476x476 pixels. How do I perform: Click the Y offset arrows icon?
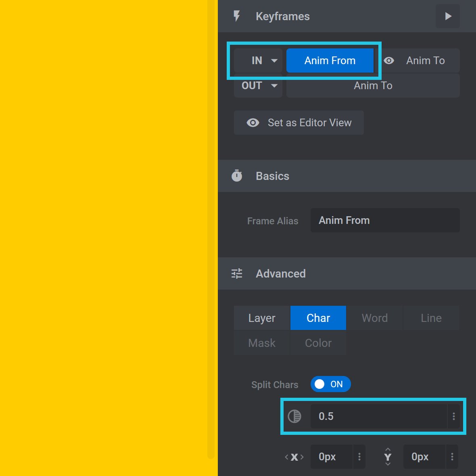pyautogui.click(x=388, y=457)
